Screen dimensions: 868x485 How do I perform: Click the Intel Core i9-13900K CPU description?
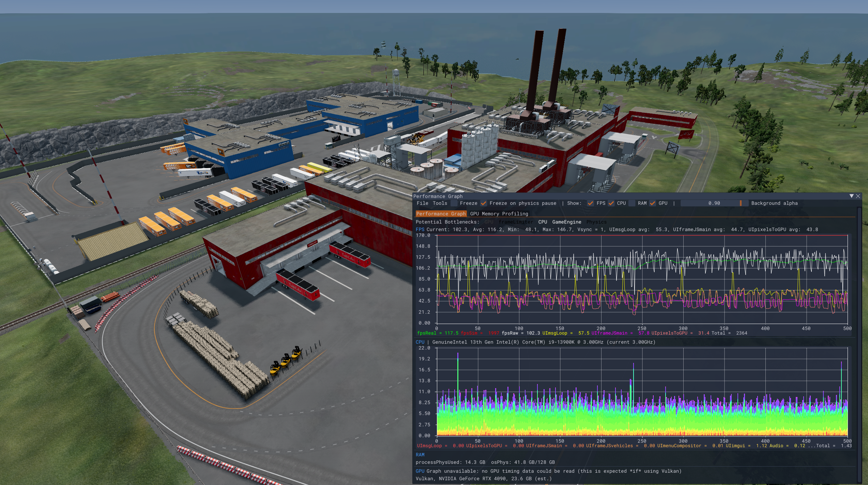(x=544, y=342)
